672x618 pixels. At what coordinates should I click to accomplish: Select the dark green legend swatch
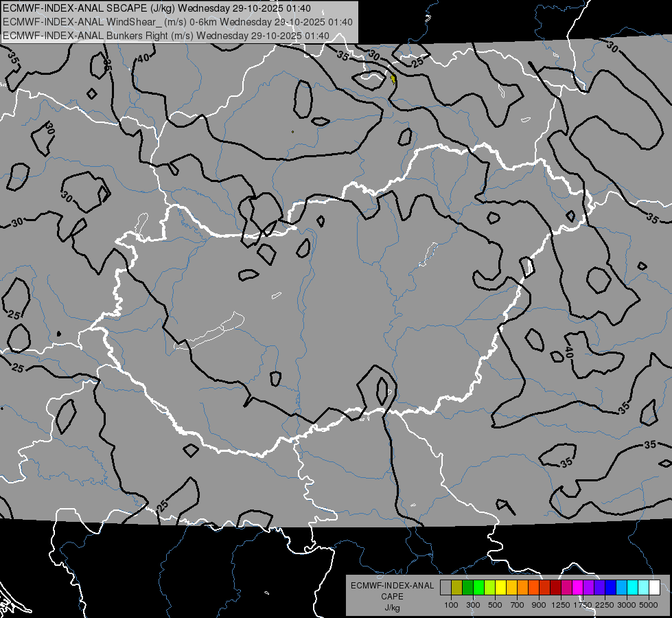click(x=467, y=587)
